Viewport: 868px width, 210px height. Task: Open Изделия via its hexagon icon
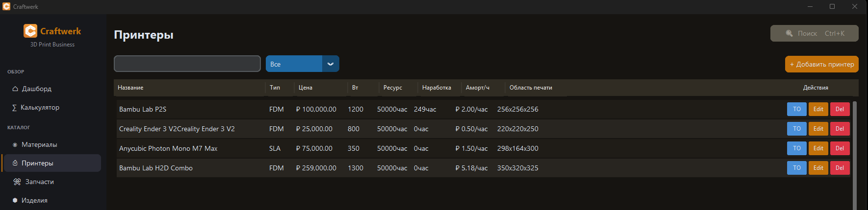click(x=15, y=200)
